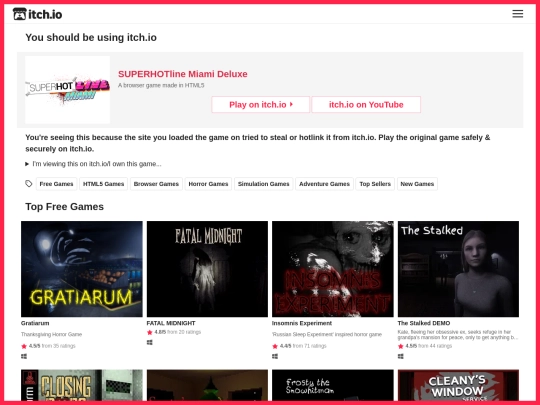Open the FATAL MIDNIGHT title link
Screen dimensions: 540x405
pos(171,323)
